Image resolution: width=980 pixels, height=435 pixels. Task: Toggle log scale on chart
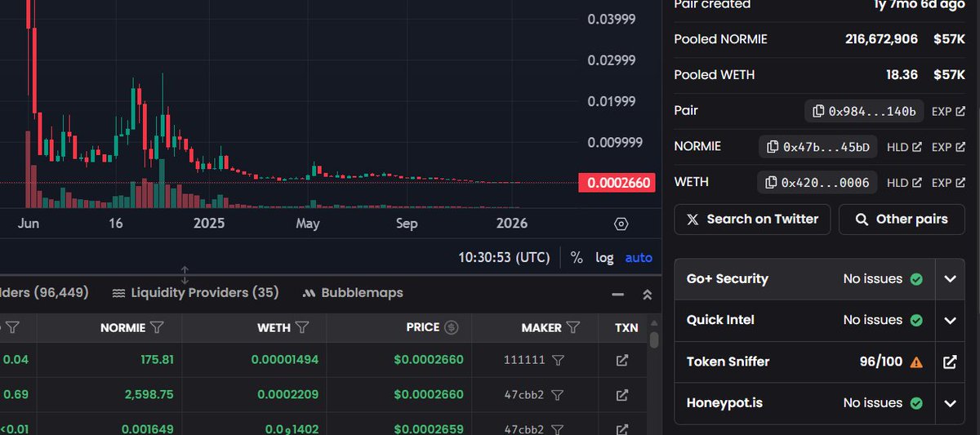[x=604, y=257]
